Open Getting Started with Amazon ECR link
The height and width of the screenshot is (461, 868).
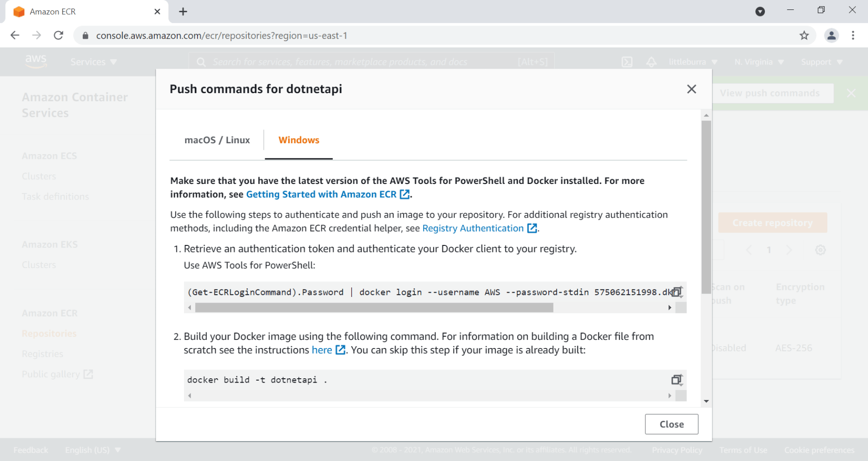coord(321,194)
